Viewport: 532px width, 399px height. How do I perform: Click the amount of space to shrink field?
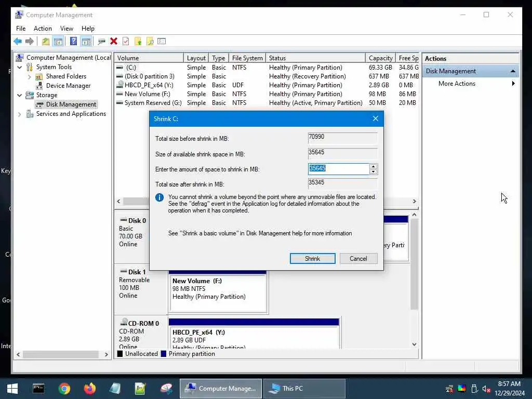coord(339,169)
